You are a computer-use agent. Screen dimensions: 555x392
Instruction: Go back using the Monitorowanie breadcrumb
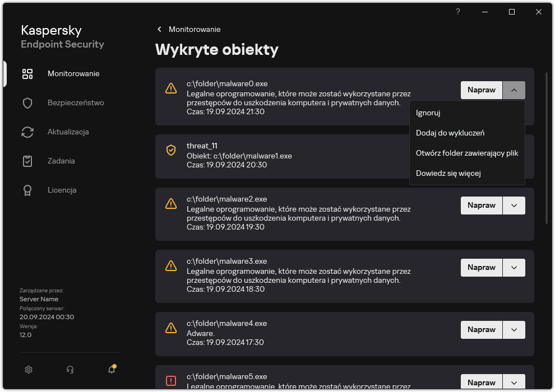pyautogui.click(x=189, y=29)
